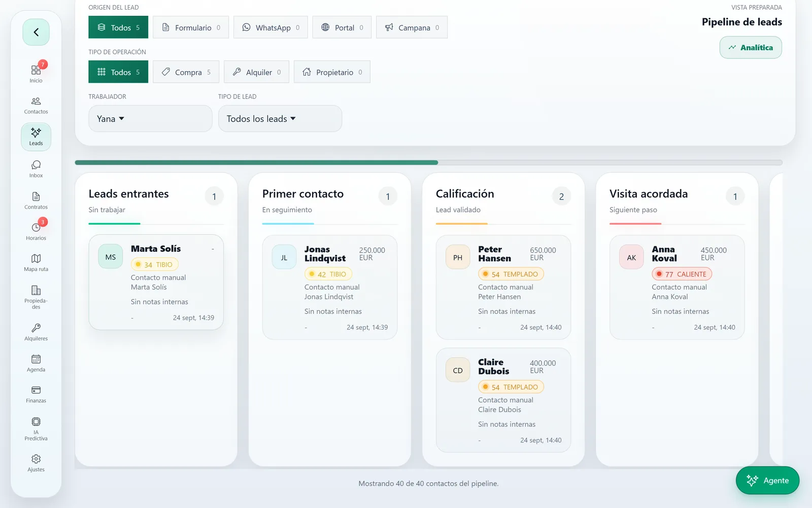Open the Peter Hansen lead card
The image size is (812, 508).
click(503, 288)
